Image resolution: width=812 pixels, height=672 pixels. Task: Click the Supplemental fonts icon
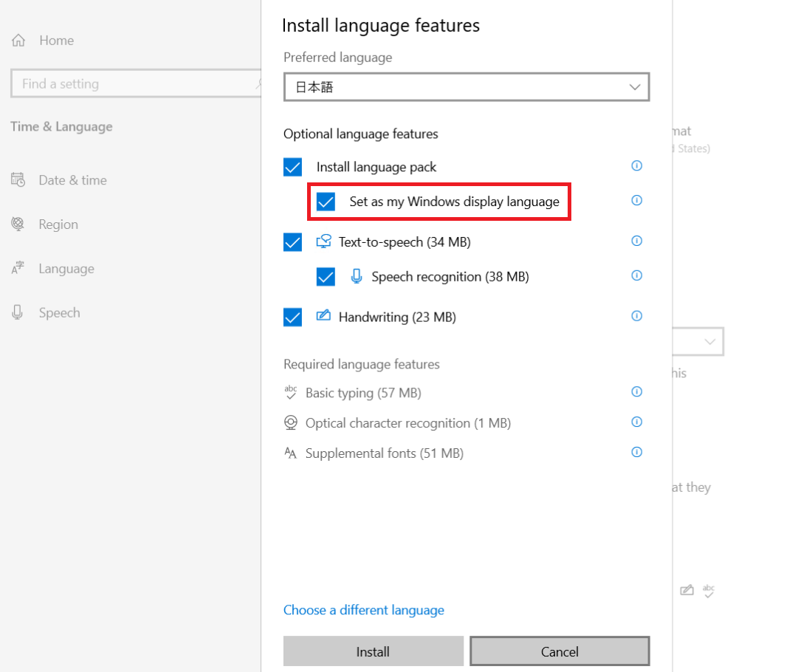click(x=291, y=453)
